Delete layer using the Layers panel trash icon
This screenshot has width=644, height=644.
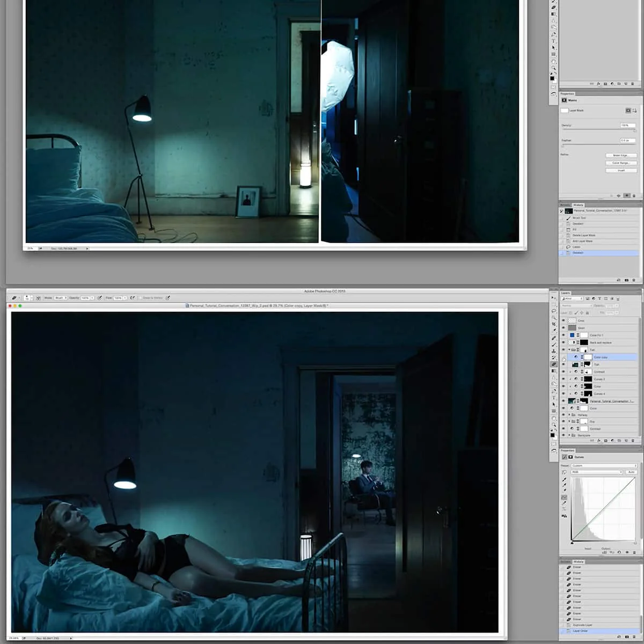(x=633, y=441)
